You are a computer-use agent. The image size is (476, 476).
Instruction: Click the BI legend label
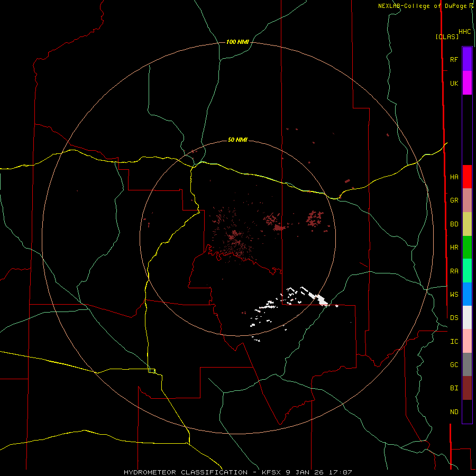click(454, 388)
